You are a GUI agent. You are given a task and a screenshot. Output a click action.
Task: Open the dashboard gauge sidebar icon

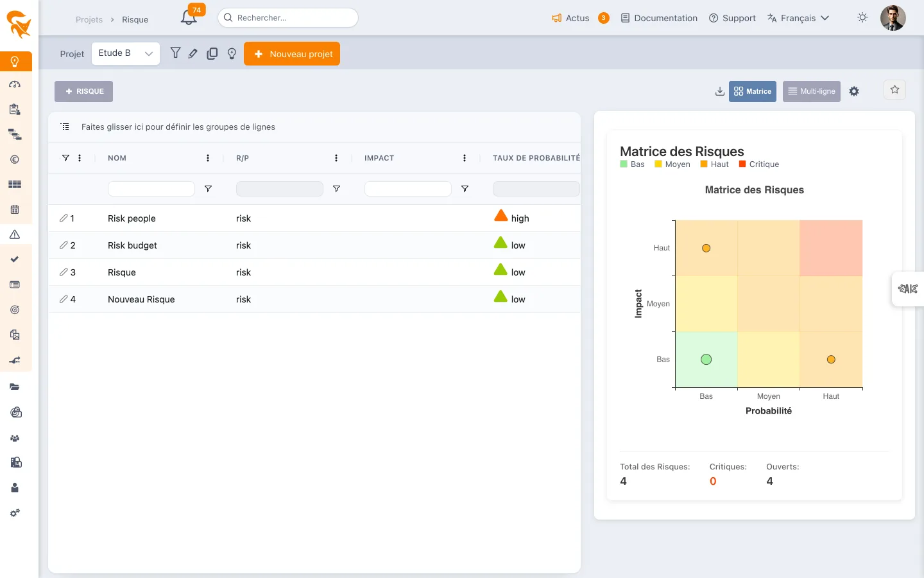tap(15, 85)
